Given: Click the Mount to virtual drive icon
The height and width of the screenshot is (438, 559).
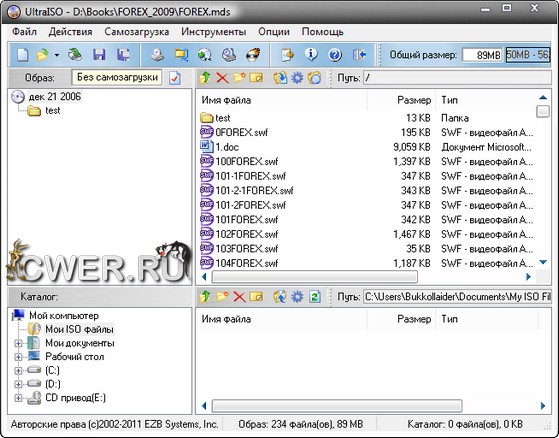Looking at the screenshot, I should point(229,55).
